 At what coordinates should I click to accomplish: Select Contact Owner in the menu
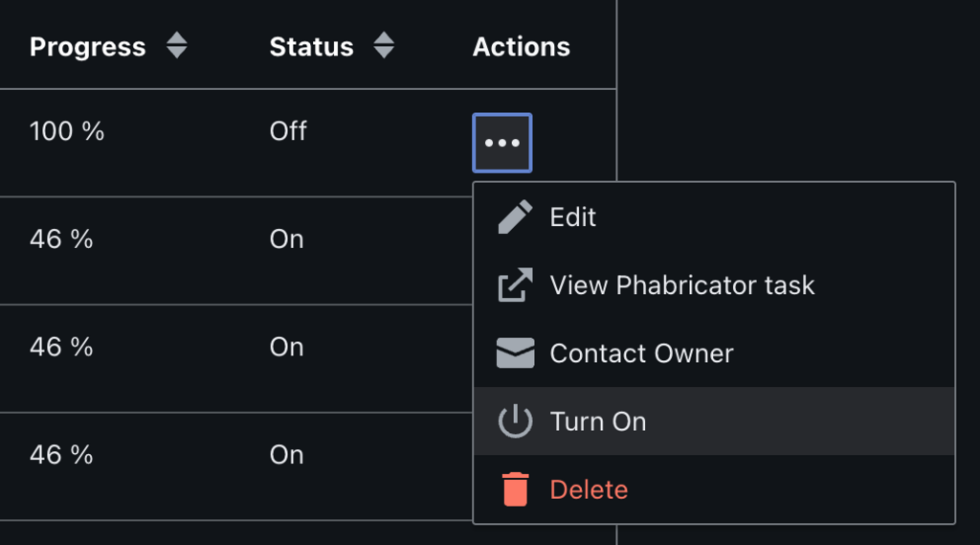coord(714,352)
